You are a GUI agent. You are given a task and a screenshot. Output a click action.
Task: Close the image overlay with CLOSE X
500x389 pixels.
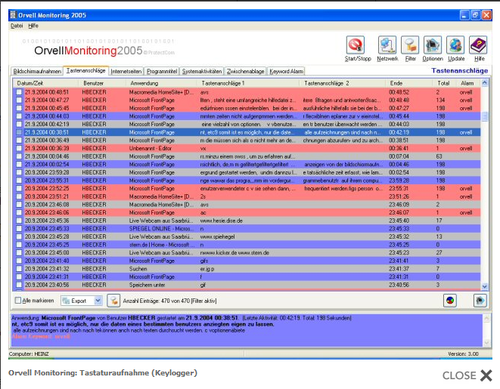pyautogui.click(x=467, y=375)
